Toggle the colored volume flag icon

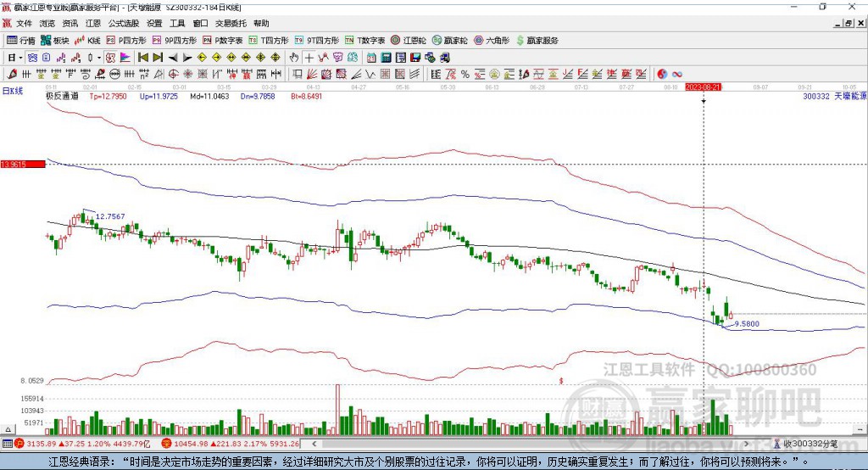125,58
